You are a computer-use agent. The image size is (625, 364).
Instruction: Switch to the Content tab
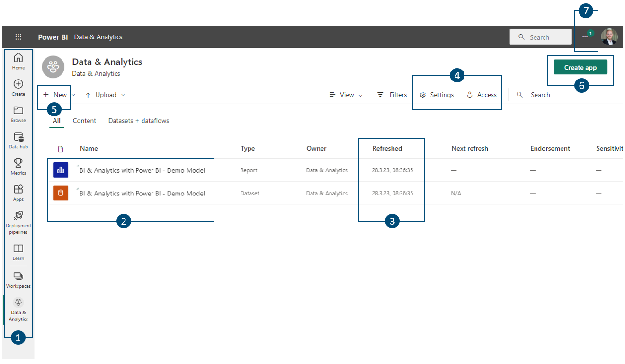[84, 121]
